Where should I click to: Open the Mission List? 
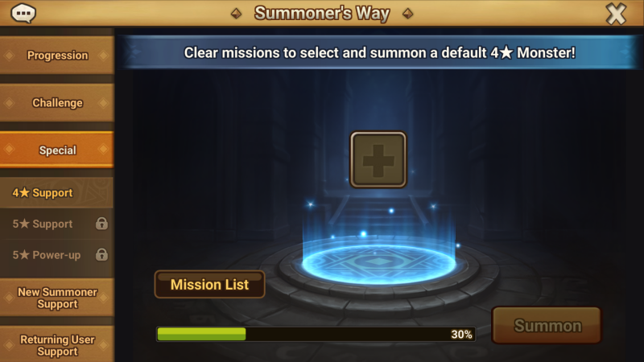tap(209, 284)
